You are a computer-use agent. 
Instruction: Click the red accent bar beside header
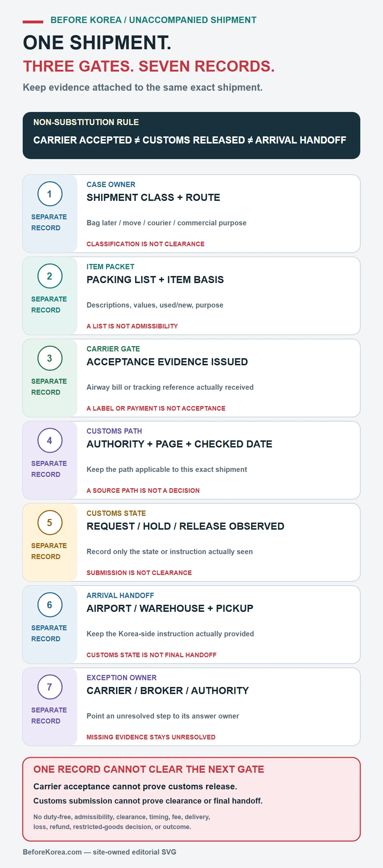(33, 22)
